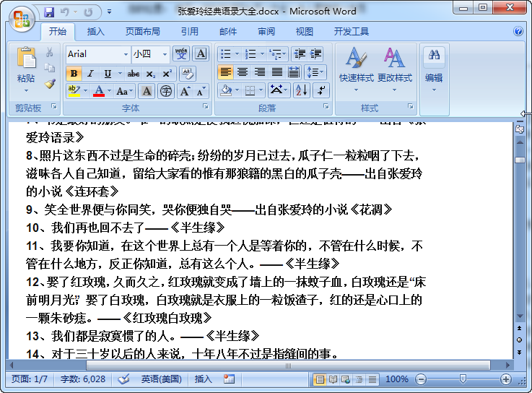The image size is (532, 393).
Task: Copy selection with the copy icon
Action: click(x=50, y=68)
